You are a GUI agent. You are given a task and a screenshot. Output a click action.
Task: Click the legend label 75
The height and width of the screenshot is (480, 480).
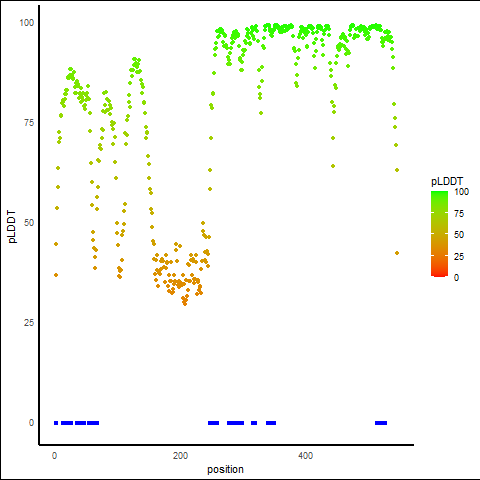click(x=459, y=214)
